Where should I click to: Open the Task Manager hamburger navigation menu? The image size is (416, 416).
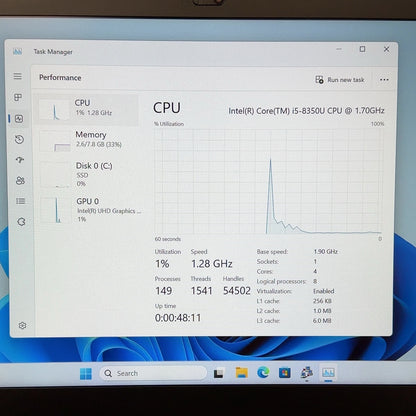[18, 76]
